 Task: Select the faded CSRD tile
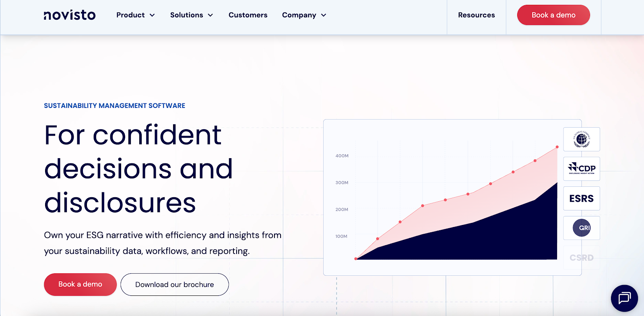click(582, 258)
